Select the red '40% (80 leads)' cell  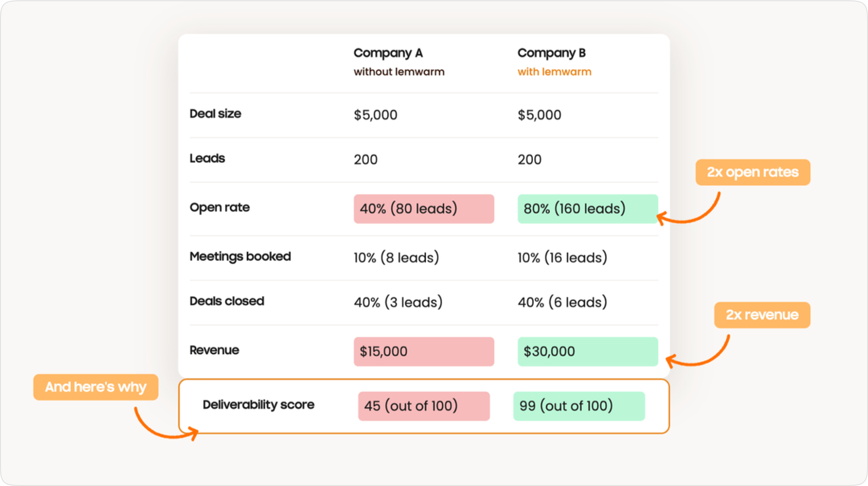click(424, 209)
